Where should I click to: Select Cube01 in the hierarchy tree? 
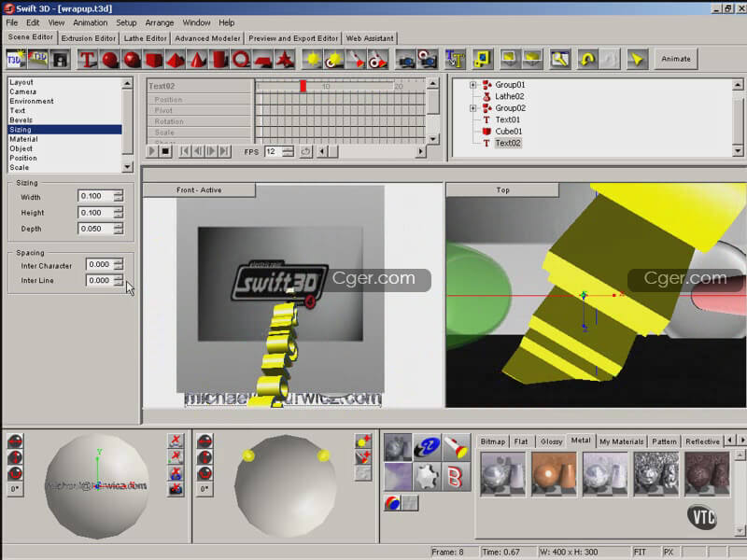click(508, 132)
